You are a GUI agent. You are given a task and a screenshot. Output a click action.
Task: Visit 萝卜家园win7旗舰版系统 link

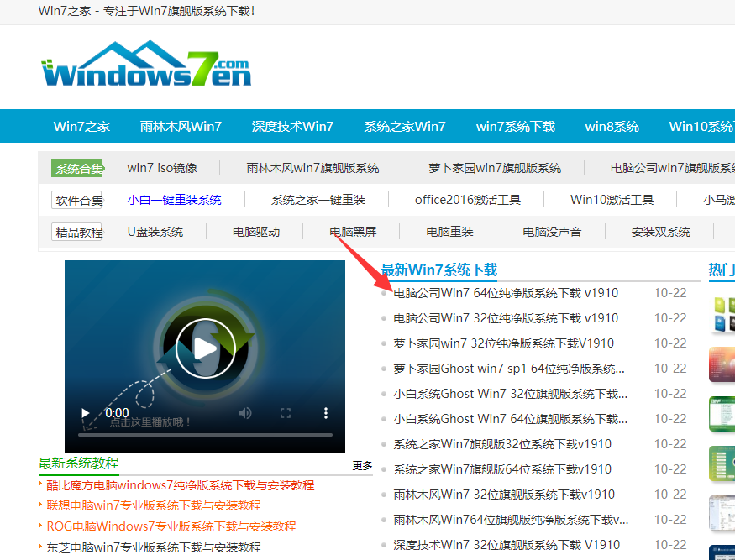coord(495,168)
